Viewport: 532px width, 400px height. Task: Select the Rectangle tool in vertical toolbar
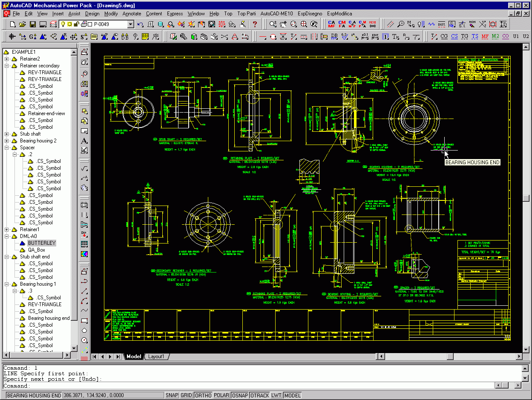(x=84, y=321)
